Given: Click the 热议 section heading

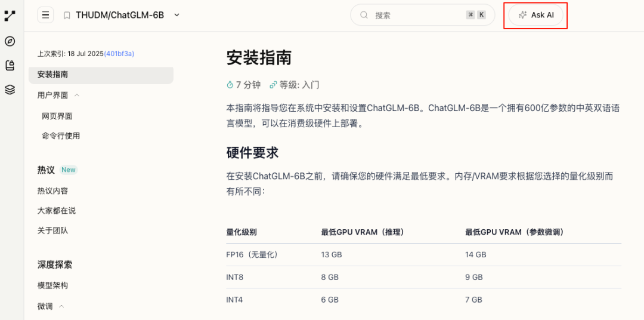Looking at the screenshot, I should [x=46, y=170].
